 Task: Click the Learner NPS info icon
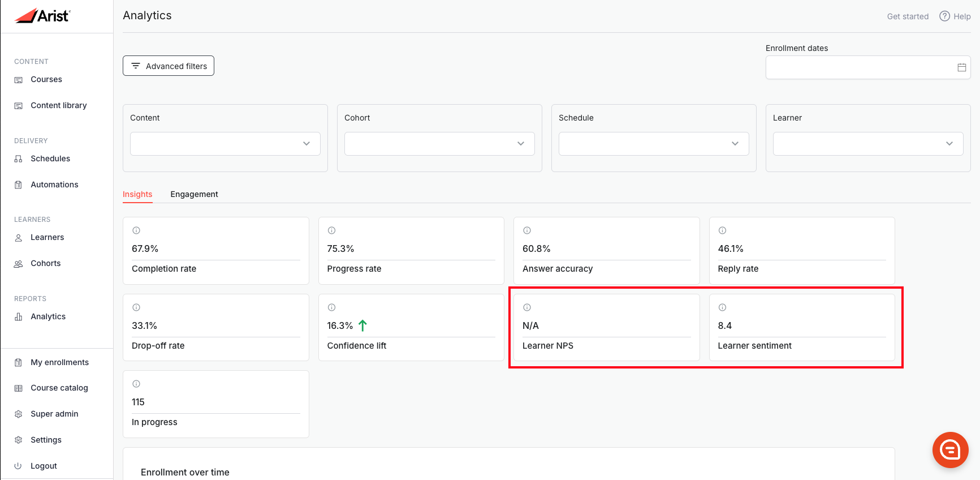coord(527,307)
